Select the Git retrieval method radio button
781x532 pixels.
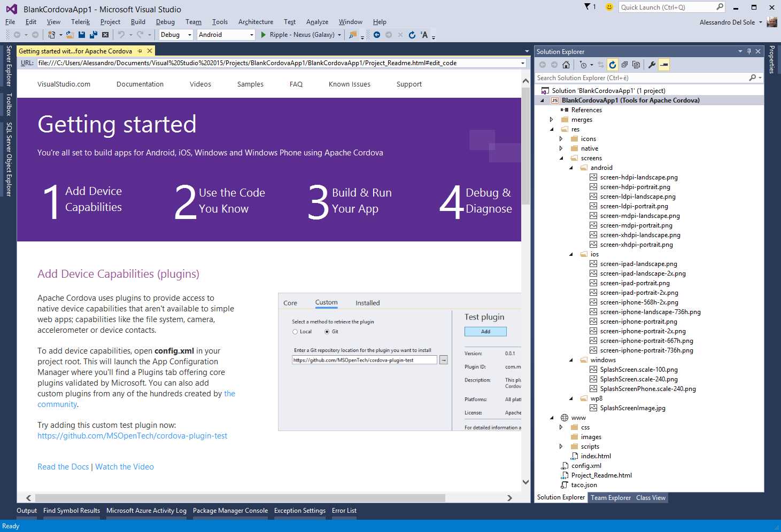[x=327, y=331]
